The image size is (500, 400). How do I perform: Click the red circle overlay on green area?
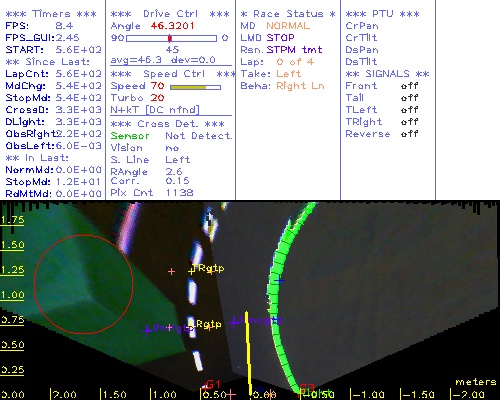pos(84,284)
